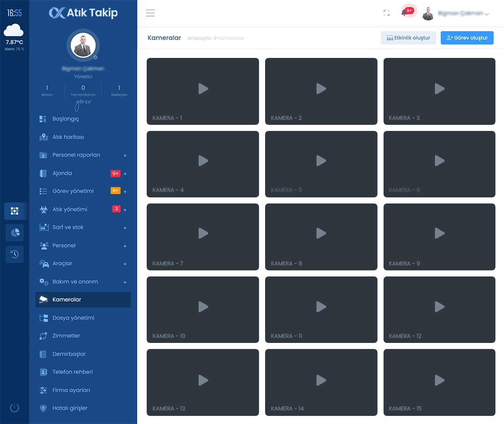Open the pie chart statistics icon
The width and height of the screenshot is (504, 424).
[x=15, y=233]
